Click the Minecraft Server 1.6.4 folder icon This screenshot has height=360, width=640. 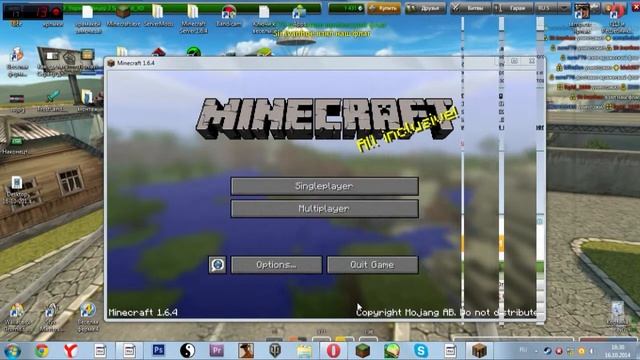(193, 18)
